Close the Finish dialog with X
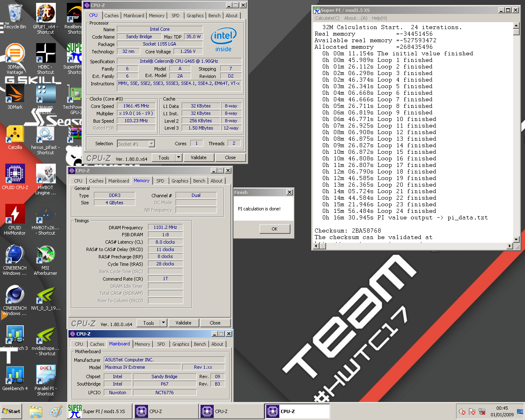The image size is (525, 420). tap(290, 192)
